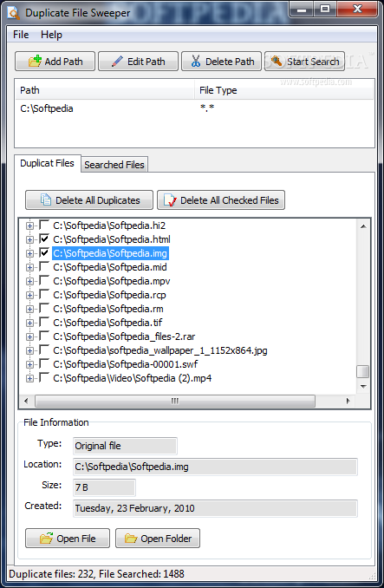The width and height of the screenshot is (384, 588).
Task: Click the File Type column header
Action: point(283,90)
